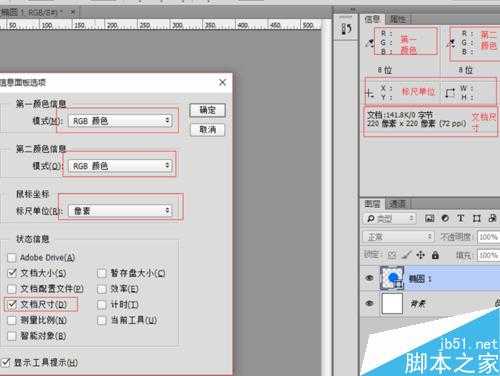Click the 背景 layer name
The image size is (500, 376).
coord(418,304)
